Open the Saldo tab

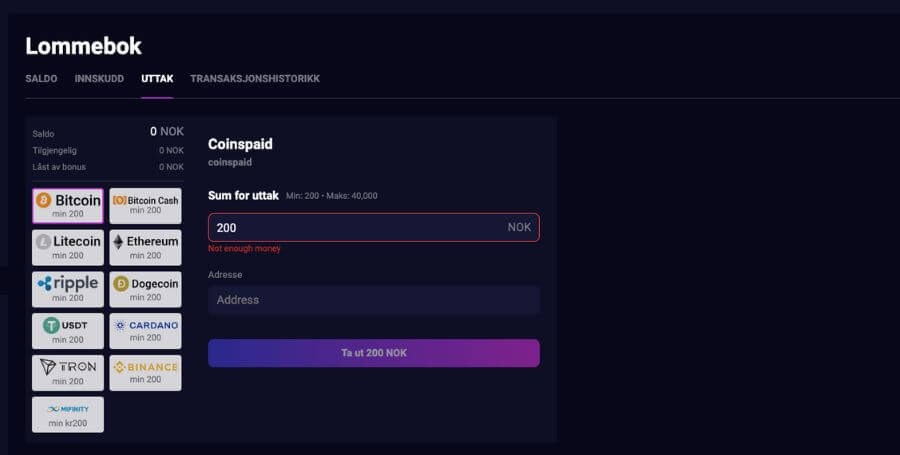coord(41,79)
